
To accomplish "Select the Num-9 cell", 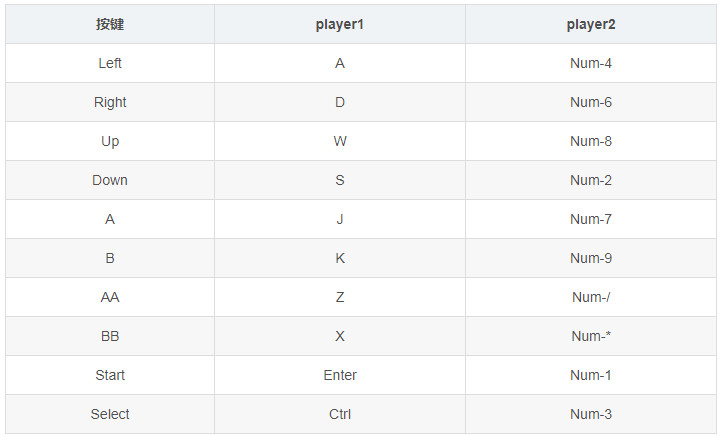I will (591, 258).
